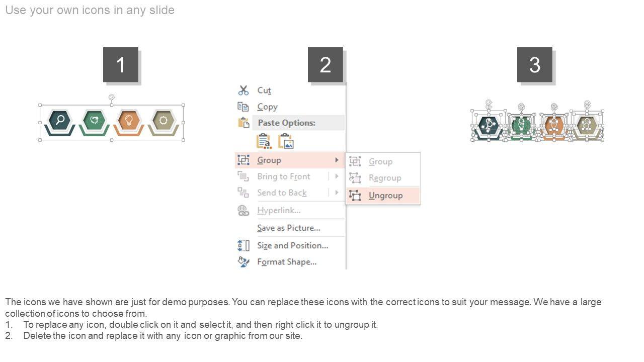This screenshot has height=362, width=644.
Task: Click the Cut scissors icon
Action: (x=244, y=90)
